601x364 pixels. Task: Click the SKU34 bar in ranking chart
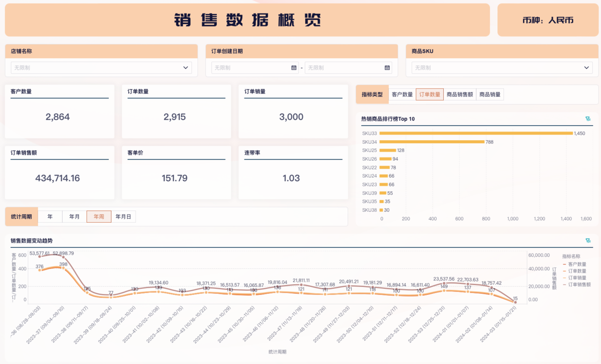click(x=432, y=142)
